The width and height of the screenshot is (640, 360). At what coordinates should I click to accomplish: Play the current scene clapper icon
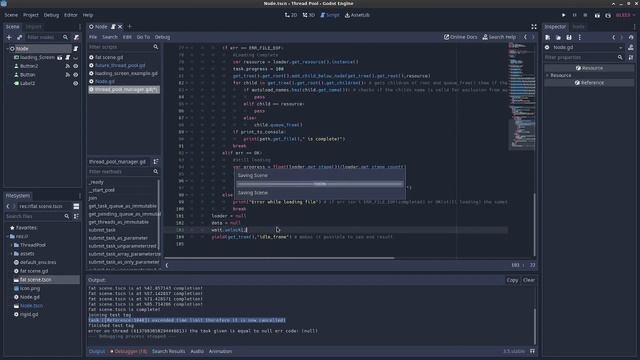pyautogui.click(x=597, y=15)
